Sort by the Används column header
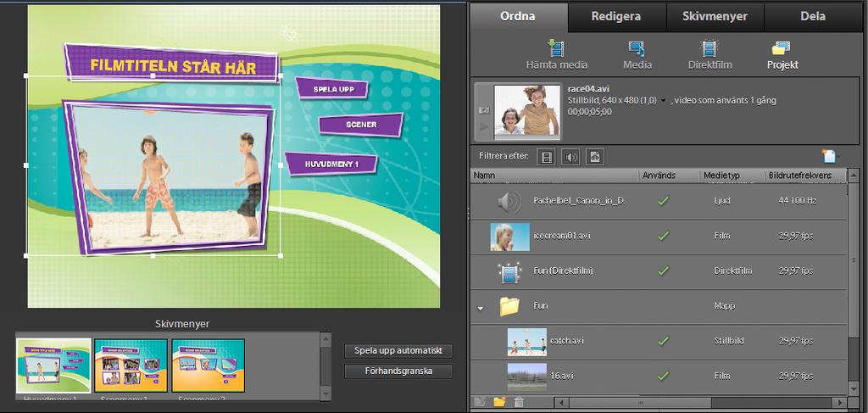Image resolution: width=868 pixels, height=413 pixels. tap(669, 176)
